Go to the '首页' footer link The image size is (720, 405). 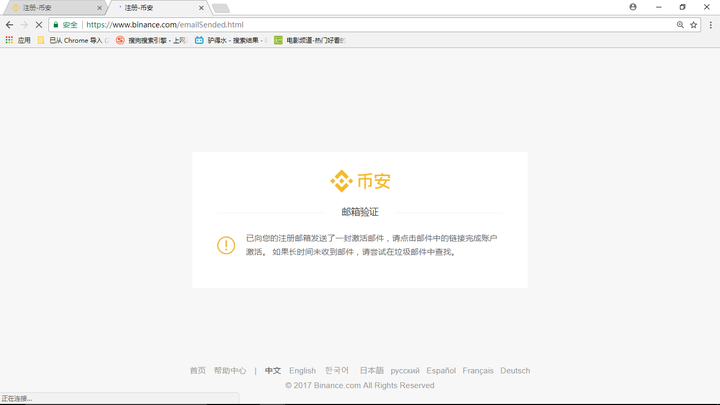[198, 371]
